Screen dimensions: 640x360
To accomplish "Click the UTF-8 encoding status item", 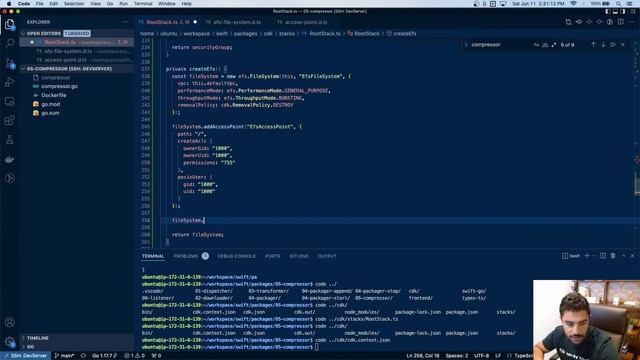I will (x=481, y=356).
